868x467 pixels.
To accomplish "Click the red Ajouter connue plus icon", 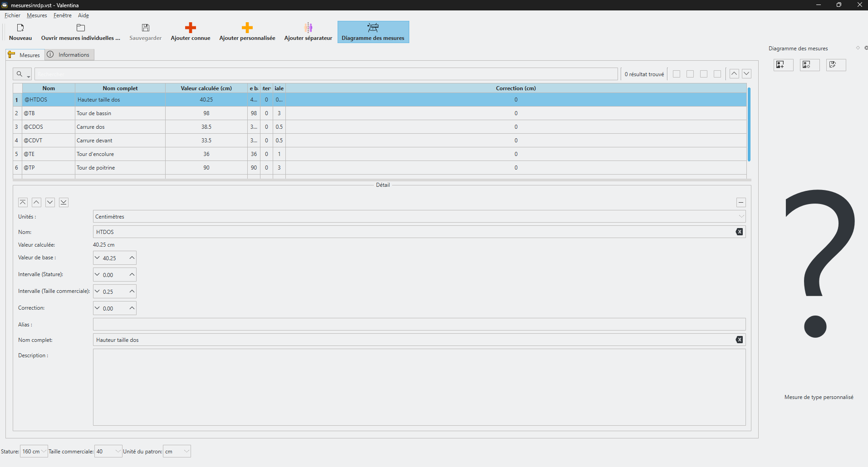I will [x=191, y=28].
